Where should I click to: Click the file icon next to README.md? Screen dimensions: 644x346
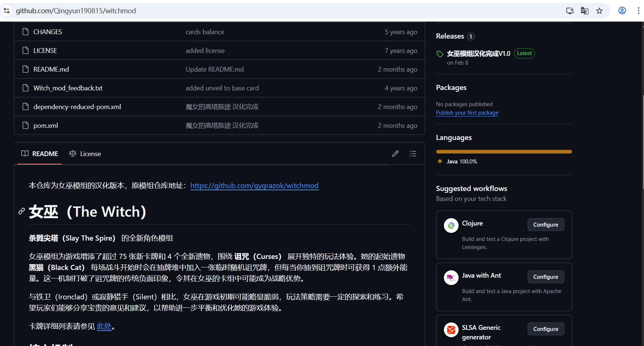25,69
